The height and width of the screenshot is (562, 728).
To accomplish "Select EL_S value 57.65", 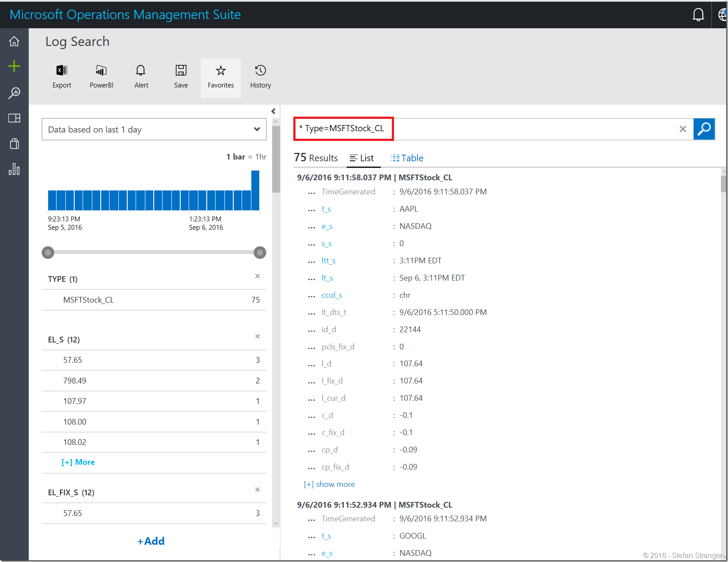I will pyautogui.click(x=154, y=360).
